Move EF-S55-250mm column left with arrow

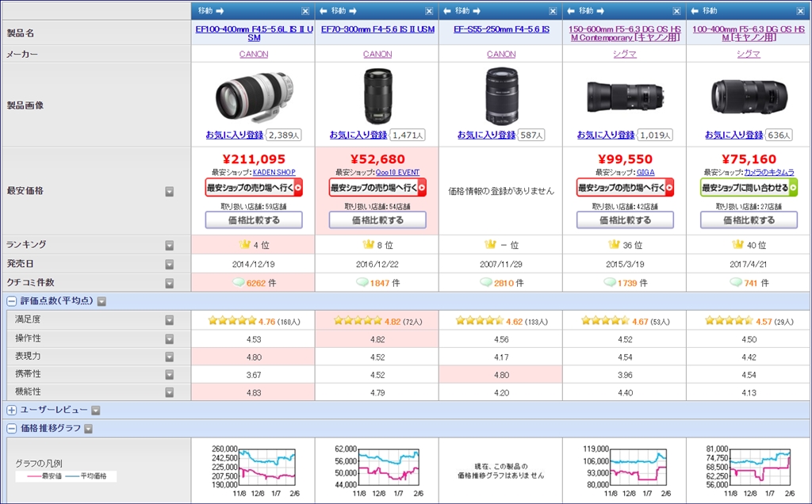[x=447, y=11]
